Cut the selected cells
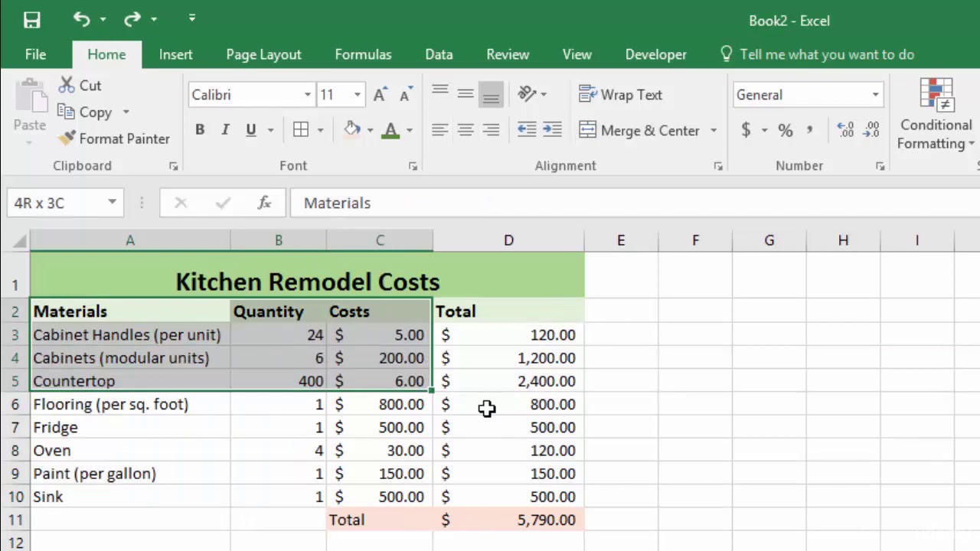The width and height of the screenshot is (980, 551). coord(80,86)
